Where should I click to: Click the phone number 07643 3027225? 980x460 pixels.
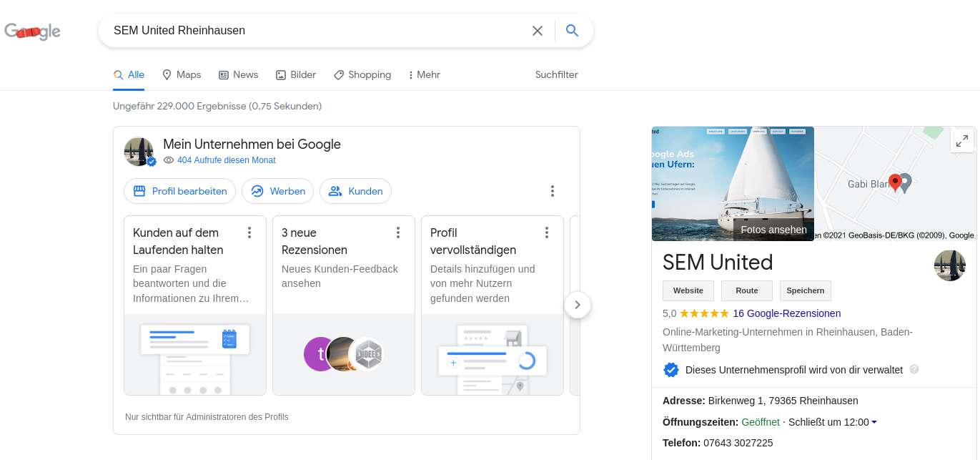738,443
